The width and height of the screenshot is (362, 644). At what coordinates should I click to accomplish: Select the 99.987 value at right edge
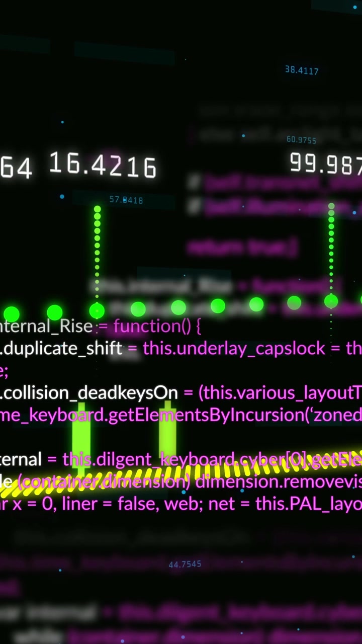pos(326,164)
